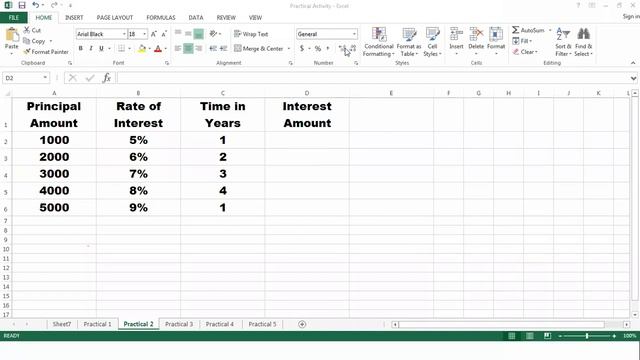640x360 pixels.
Task: Click Merge & Center button
Action: (259, 49)
